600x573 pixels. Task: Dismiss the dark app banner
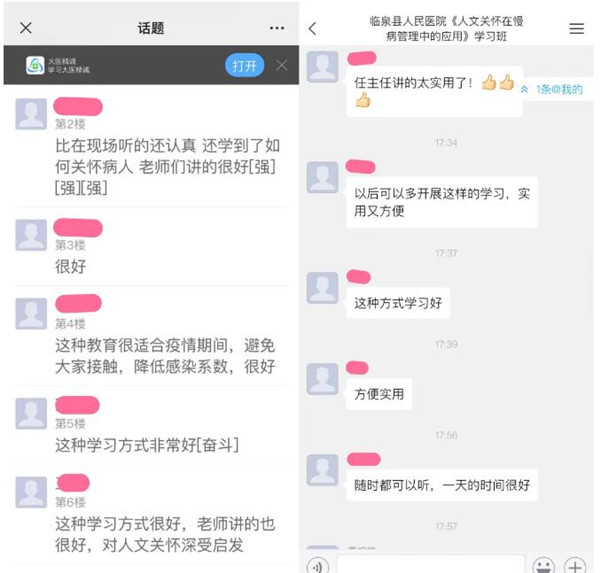point(282,65)
